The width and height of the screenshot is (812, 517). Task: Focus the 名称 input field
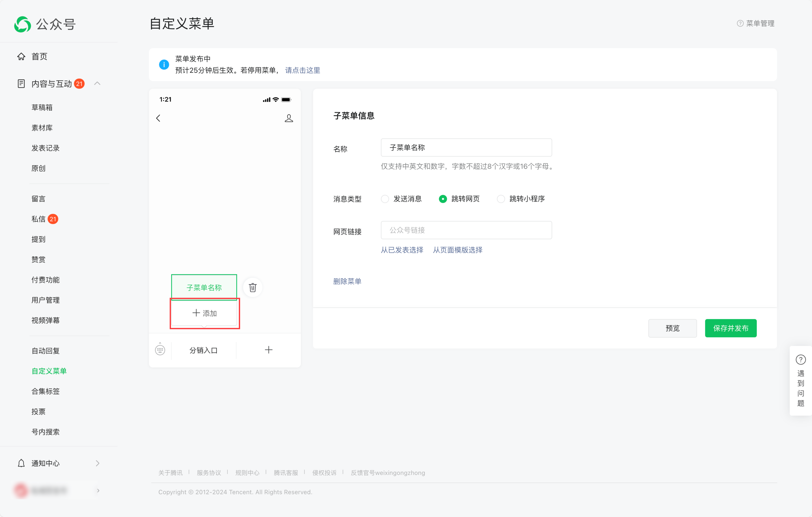(x=466, y=147)
